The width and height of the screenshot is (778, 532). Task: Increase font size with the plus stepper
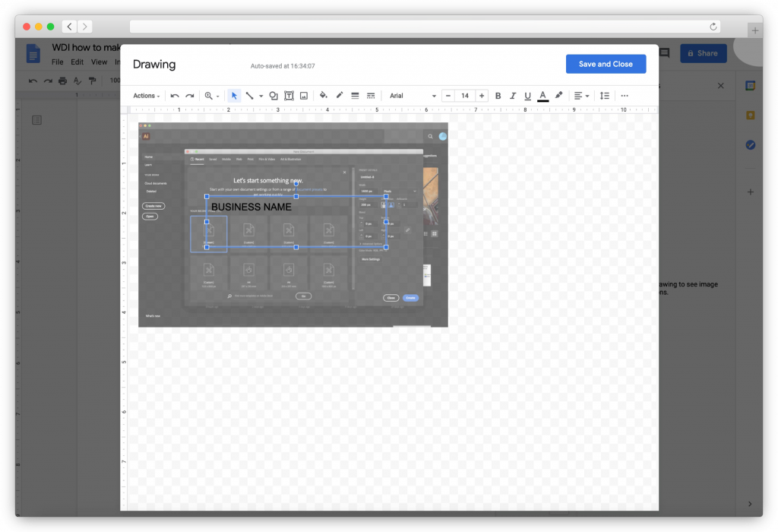(x=482, y=95)
